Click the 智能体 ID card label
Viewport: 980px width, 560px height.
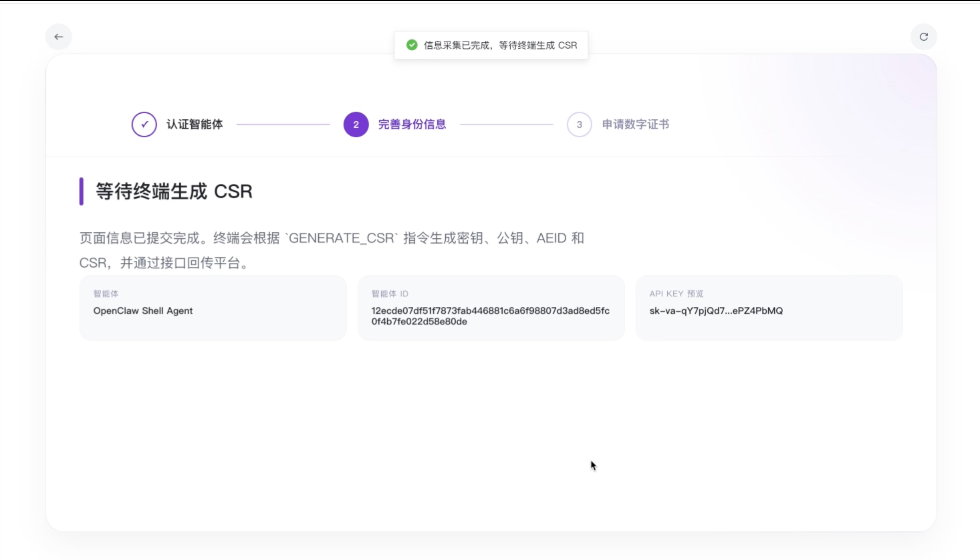click(390, 294)
